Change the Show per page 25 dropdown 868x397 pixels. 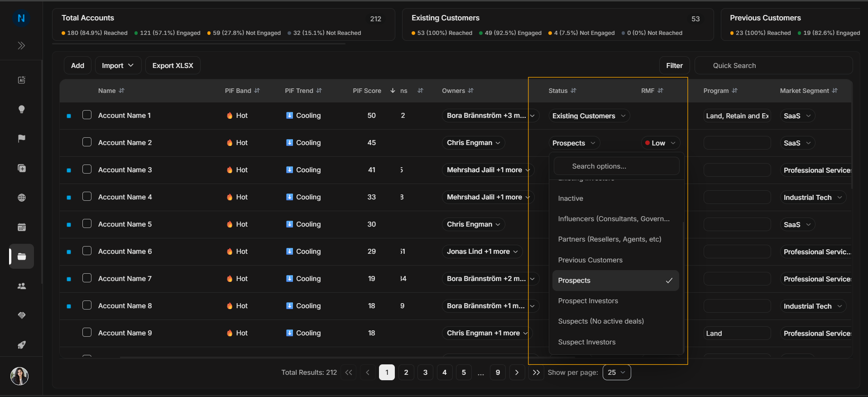coord(617,373)
